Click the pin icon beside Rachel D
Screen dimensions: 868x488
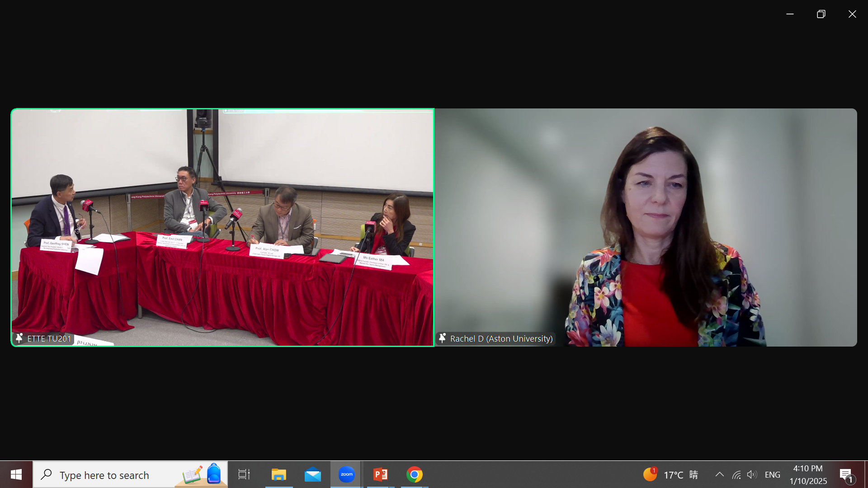pos(442,338)
